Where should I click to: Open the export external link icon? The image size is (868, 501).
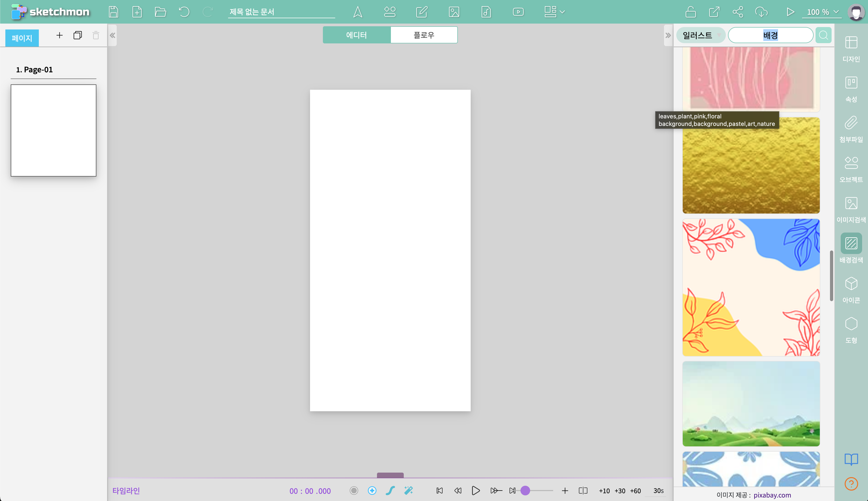[714, 12]
